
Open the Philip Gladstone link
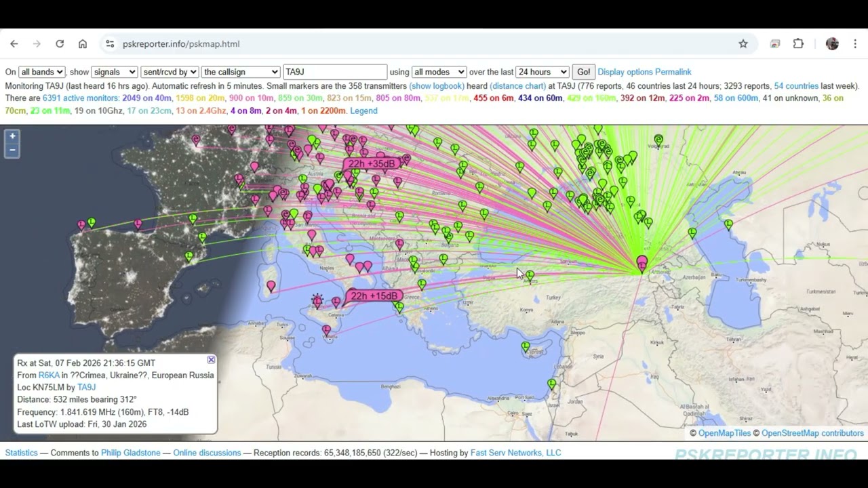(x=131, y=453)
